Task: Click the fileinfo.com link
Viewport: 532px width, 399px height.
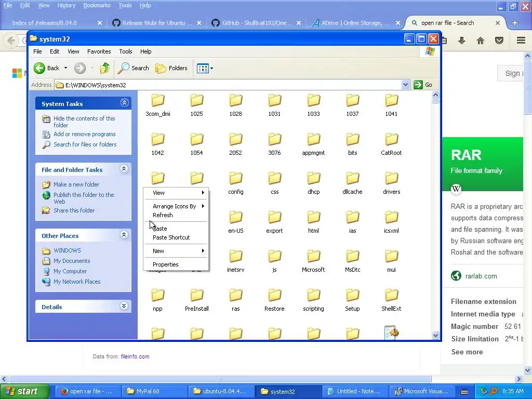Action: click(135, 356)
